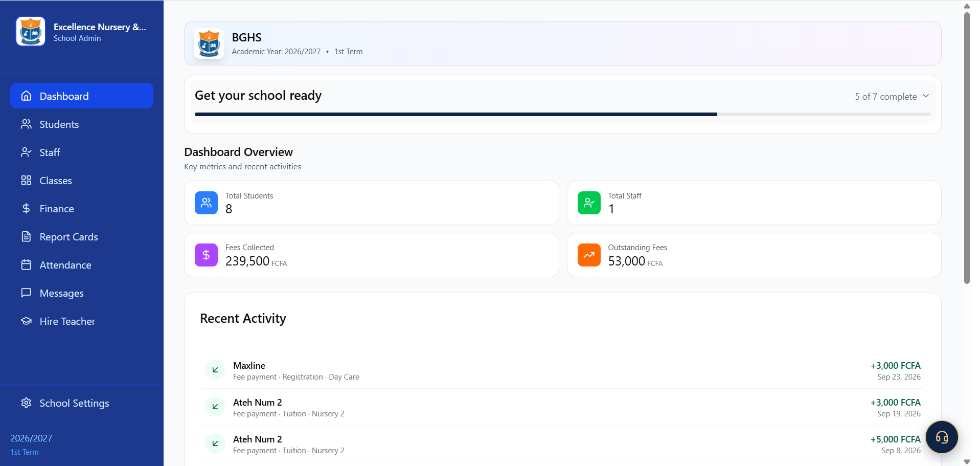
Task: Open the Total Students card
Action: pos(372,203)
